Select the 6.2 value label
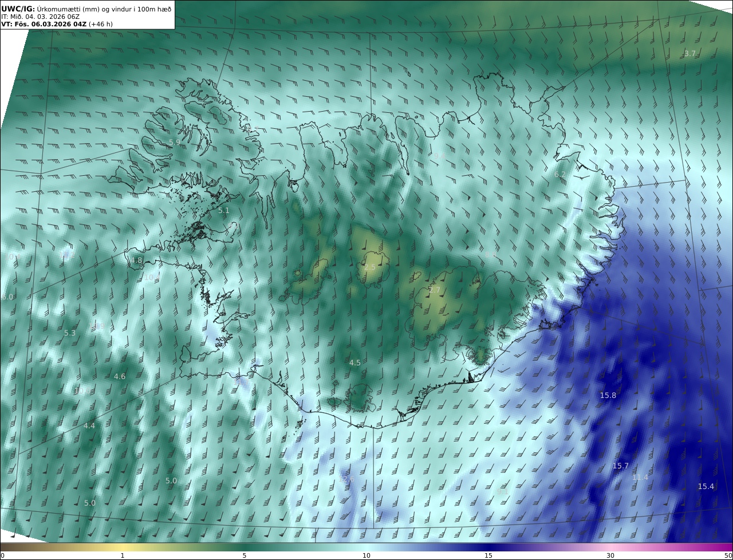This screenshot has height=560, width=733. [560, 174]
